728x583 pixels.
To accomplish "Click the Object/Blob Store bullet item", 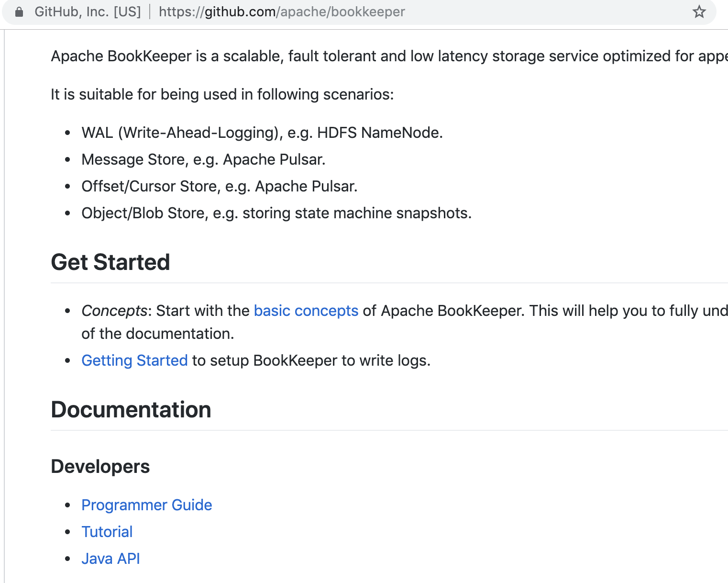I will [276, 213].
